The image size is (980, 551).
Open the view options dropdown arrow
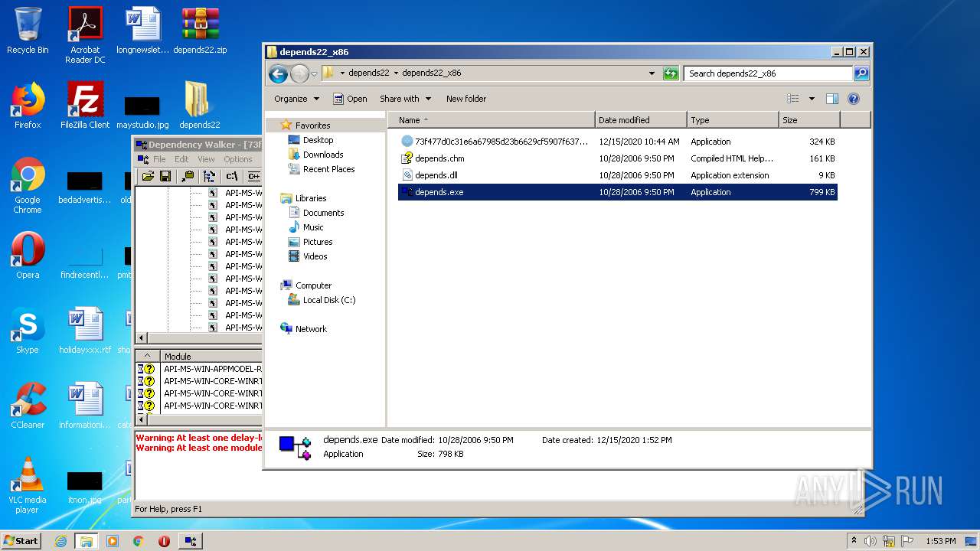click(x=812, y=99)
